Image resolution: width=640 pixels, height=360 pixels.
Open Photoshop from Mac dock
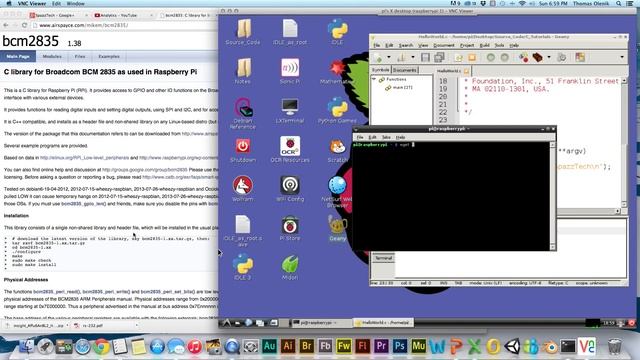tap(400, 347)
